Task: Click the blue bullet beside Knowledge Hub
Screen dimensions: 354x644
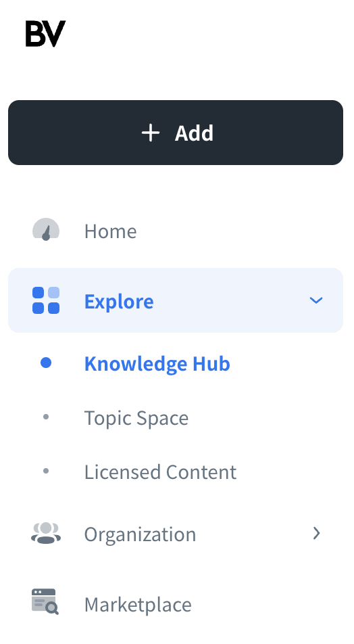Action: click(46, 363)
